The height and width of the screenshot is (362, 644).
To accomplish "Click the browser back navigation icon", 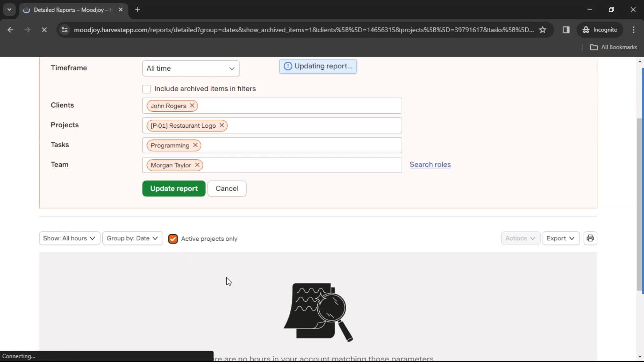I will pyautogui.click(x=11, y=29).
